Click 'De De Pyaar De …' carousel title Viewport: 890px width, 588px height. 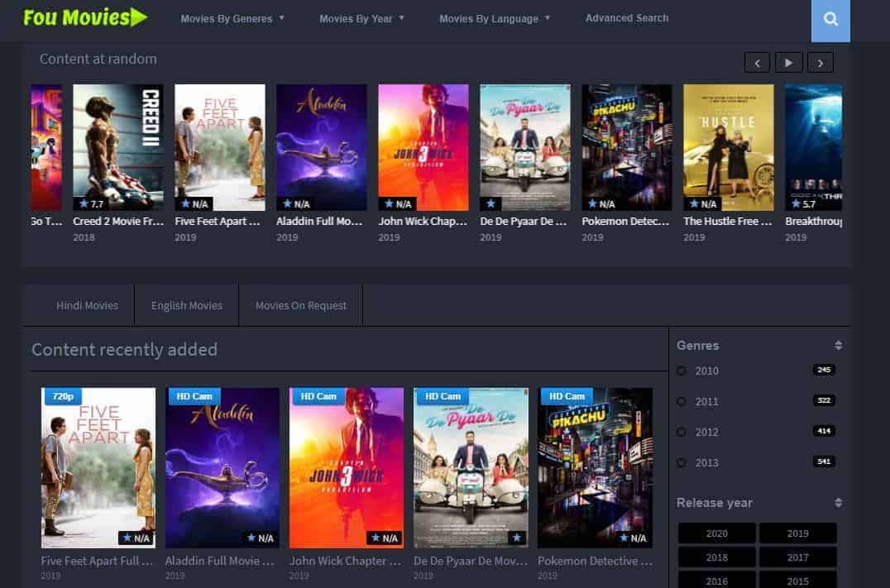(524, 222)
